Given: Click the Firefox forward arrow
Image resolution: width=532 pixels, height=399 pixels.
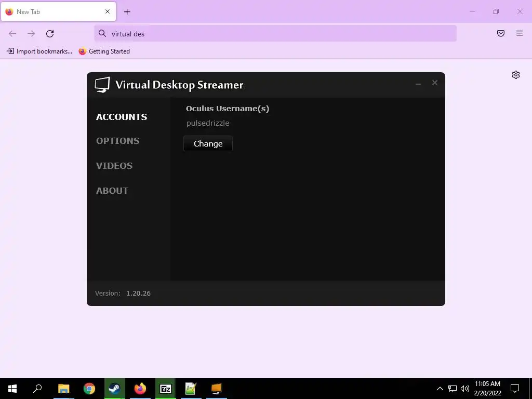Looking at the screenshot, I should (x=31, y=34).
